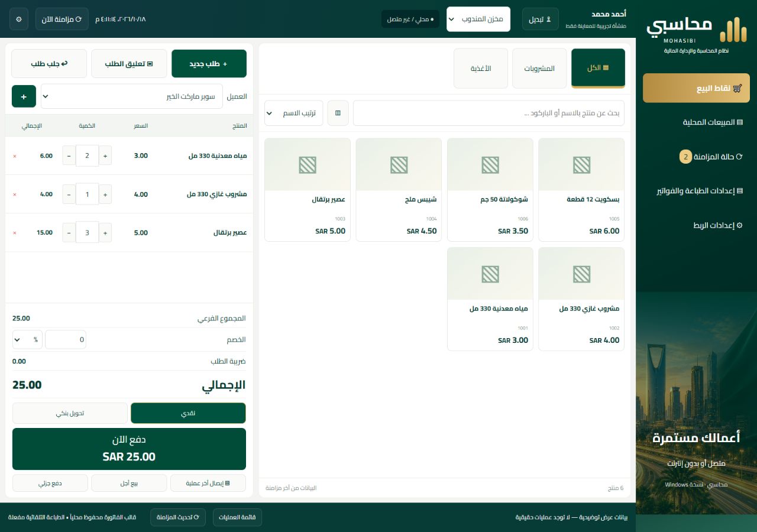Open discount type % dropdown
Screen dimensions: 757x532
(x=27, y=340)
